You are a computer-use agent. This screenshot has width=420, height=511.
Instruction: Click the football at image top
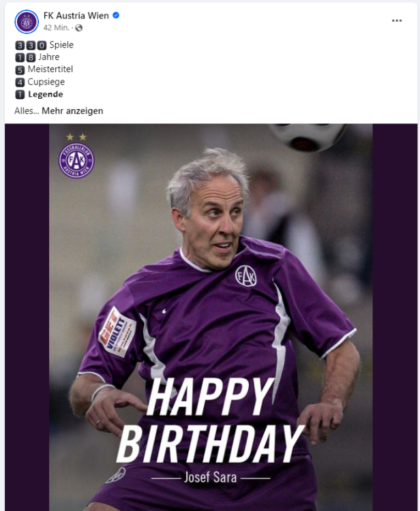(307, 138)
